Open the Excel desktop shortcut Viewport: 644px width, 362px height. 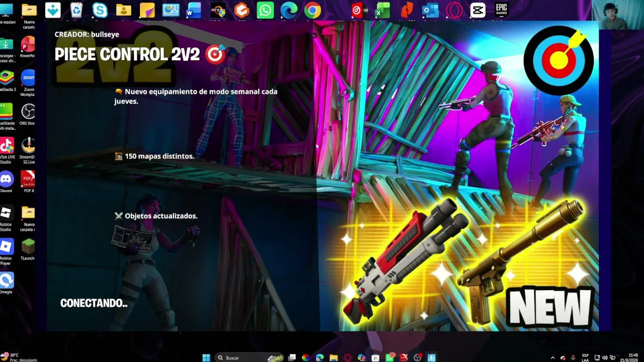pos(383,10)
